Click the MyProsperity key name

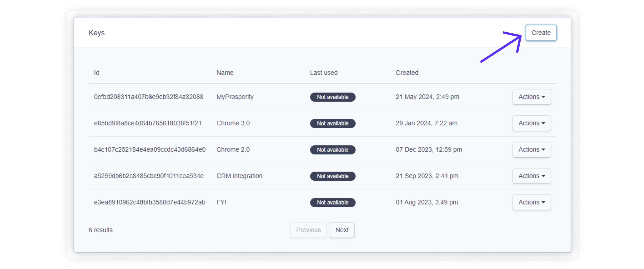pos(235,97)
